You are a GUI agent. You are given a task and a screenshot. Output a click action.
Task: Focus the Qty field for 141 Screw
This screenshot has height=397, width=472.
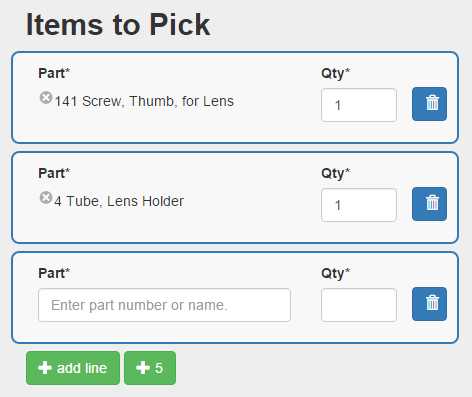pyautogui.click(x=359, y=105)
